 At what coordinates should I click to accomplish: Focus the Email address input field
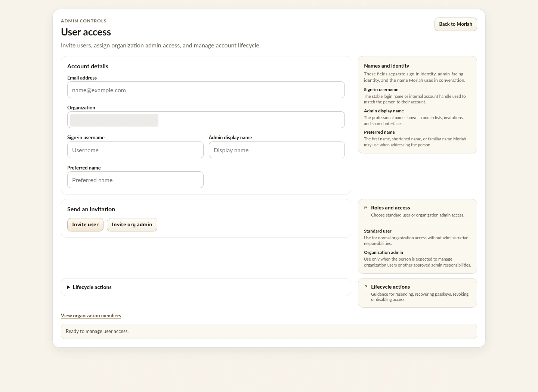pos(206,90)
